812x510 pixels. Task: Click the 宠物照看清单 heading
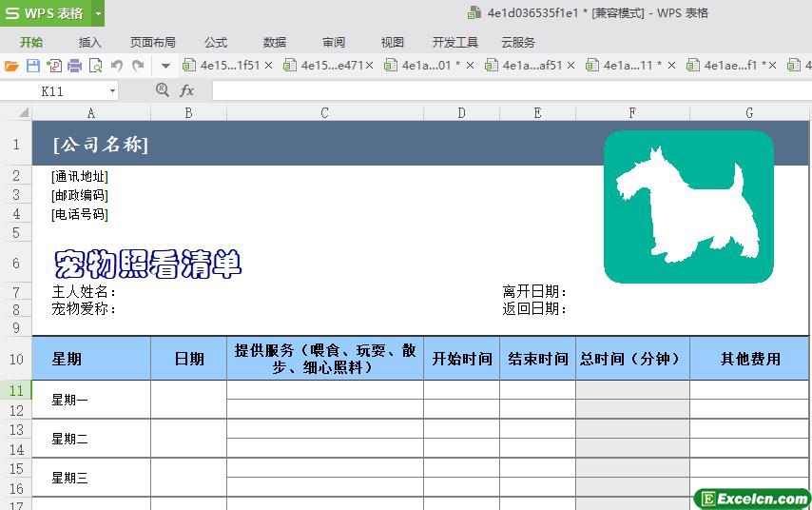(x=148, y=264)
